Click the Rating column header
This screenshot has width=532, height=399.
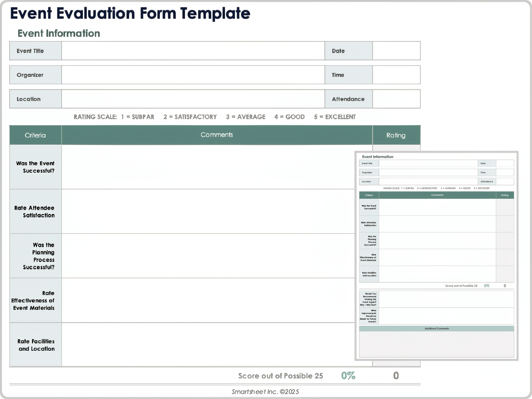[x=396, y=135]
